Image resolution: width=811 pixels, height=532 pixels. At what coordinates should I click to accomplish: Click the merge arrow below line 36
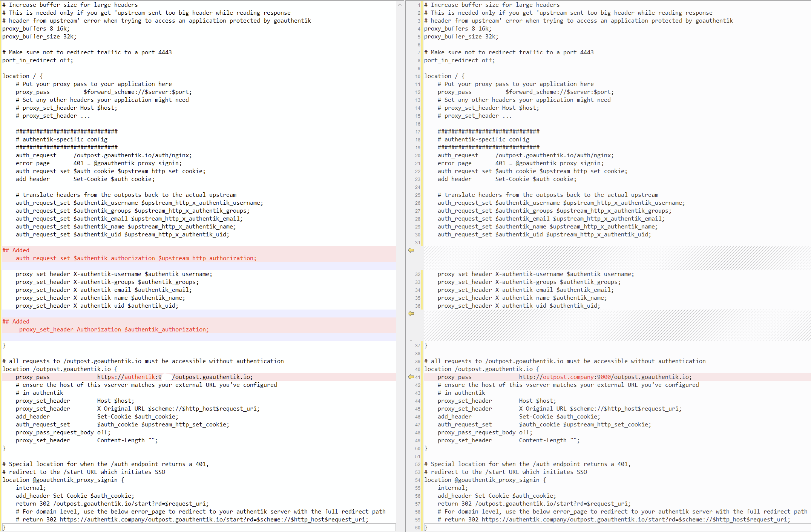tap(411, 314)
